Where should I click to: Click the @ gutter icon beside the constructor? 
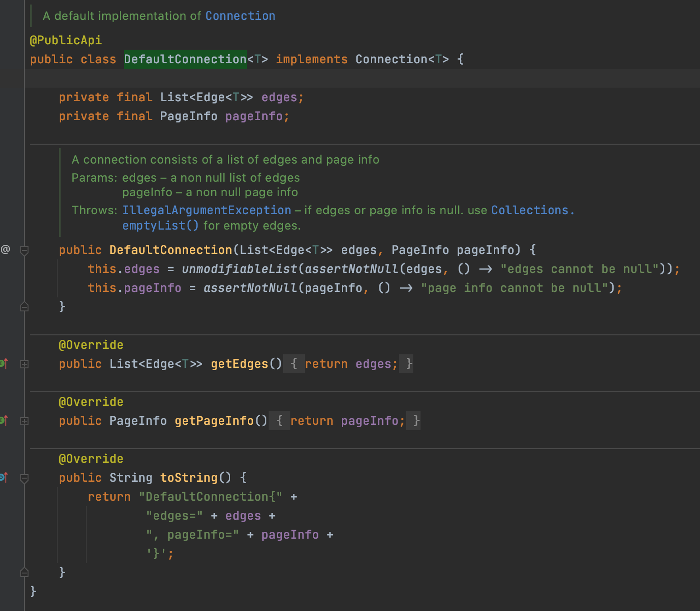[5, 249]
